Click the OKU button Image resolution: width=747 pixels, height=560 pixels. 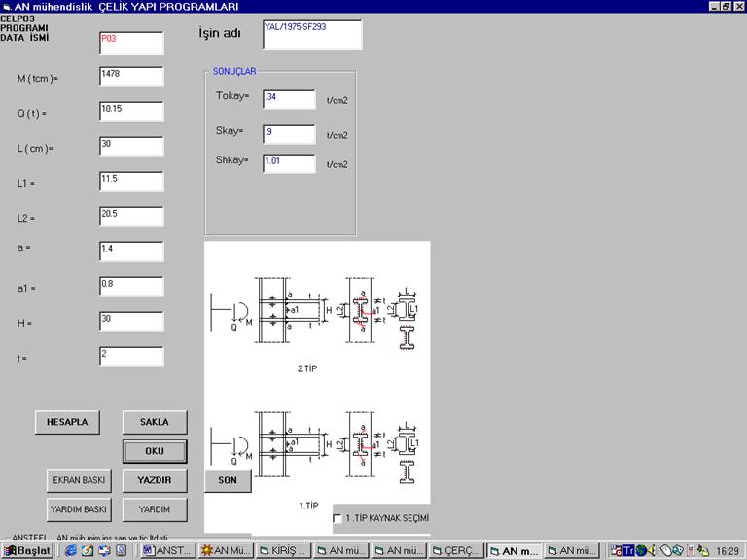[155, 451]
